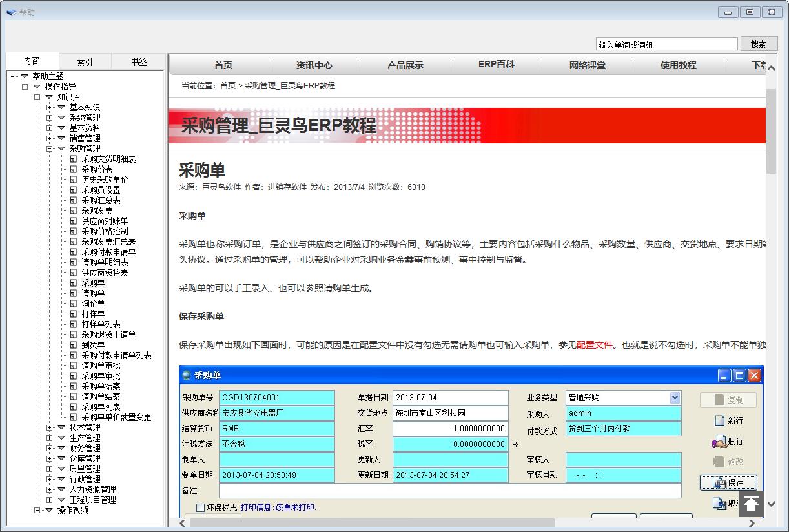
Task: Click the page icon beside 询价单
Action: click(74, 303)
